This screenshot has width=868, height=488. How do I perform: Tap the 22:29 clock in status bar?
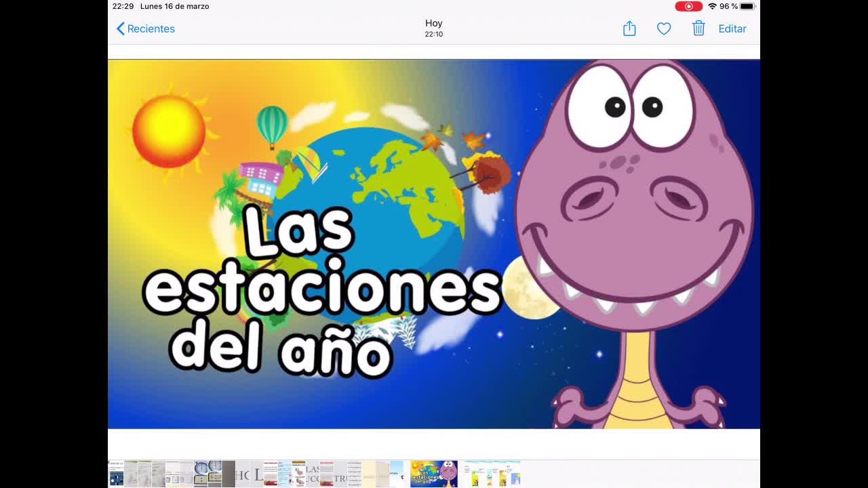[x=123, y=6]
